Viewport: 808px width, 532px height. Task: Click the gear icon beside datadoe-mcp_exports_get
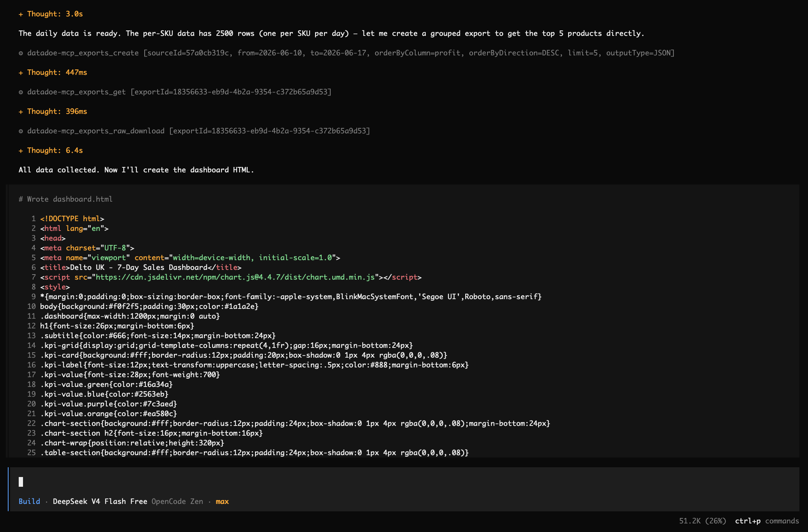pos(21,92)
